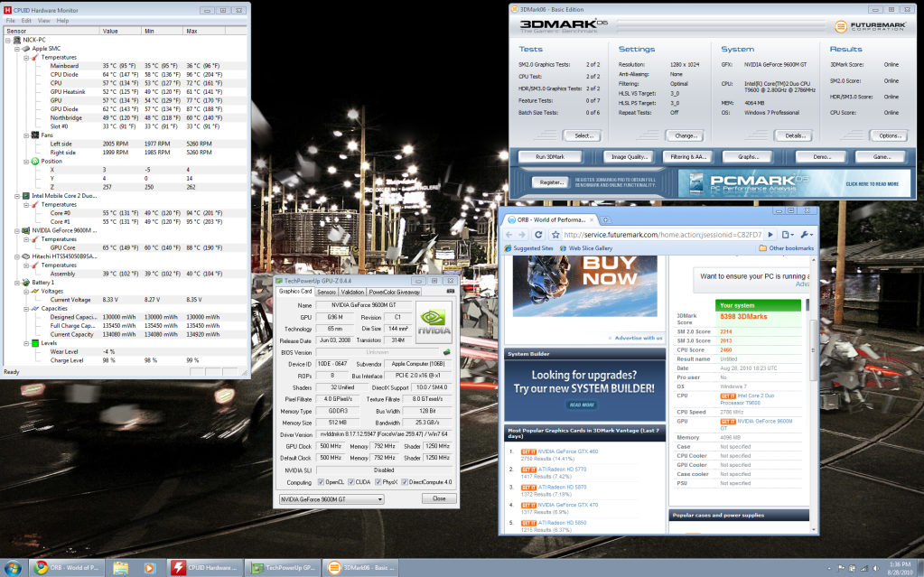Click the Graphs button in 3DMark06
The width and height of the screenshot is (924, 577).
tap(748, 157)
